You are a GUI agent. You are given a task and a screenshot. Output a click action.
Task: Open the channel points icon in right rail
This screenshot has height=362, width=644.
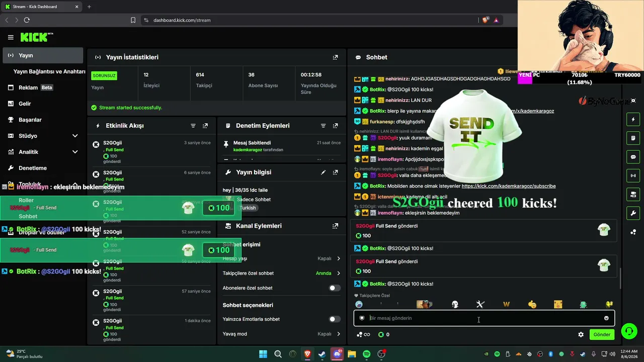633,232
